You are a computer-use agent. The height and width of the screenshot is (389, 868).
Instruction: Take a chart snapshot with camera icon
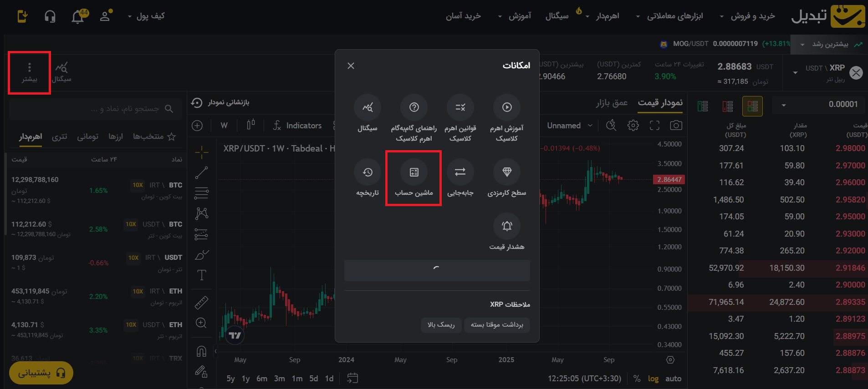676,126
